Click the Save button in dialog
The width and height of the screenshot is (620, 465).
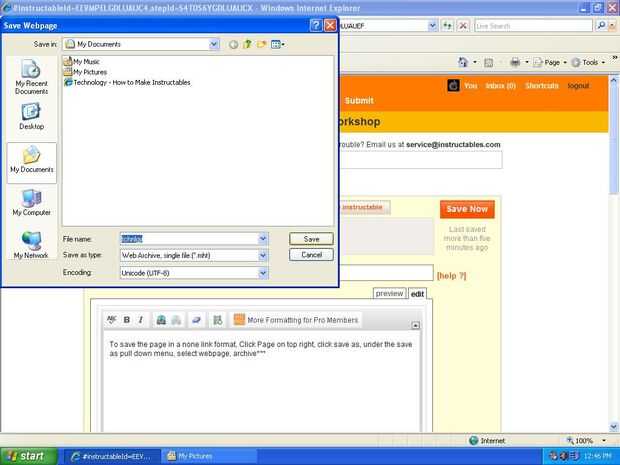[311, 239]
